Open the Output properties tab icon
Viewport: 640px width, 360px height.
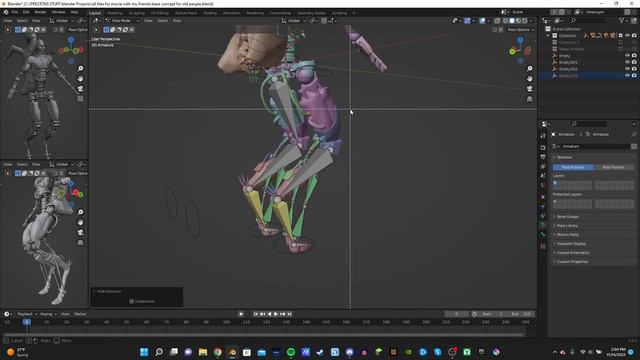543,157
